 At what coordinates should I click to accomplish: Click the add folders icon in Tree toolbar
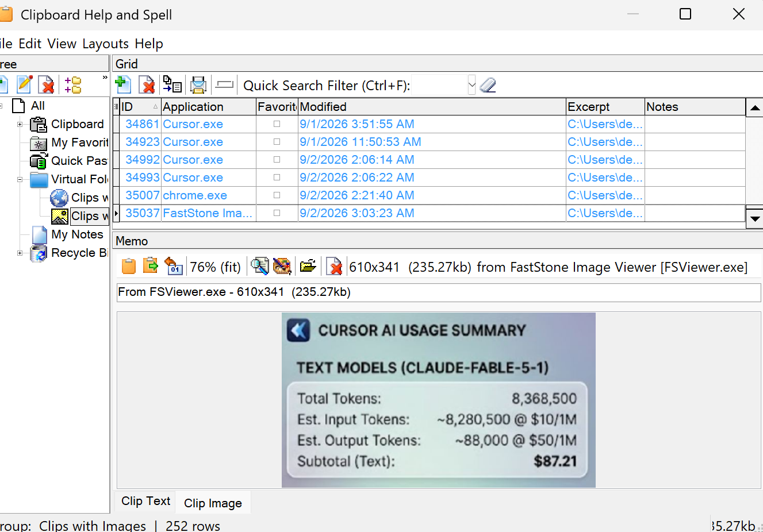point(73,85)
